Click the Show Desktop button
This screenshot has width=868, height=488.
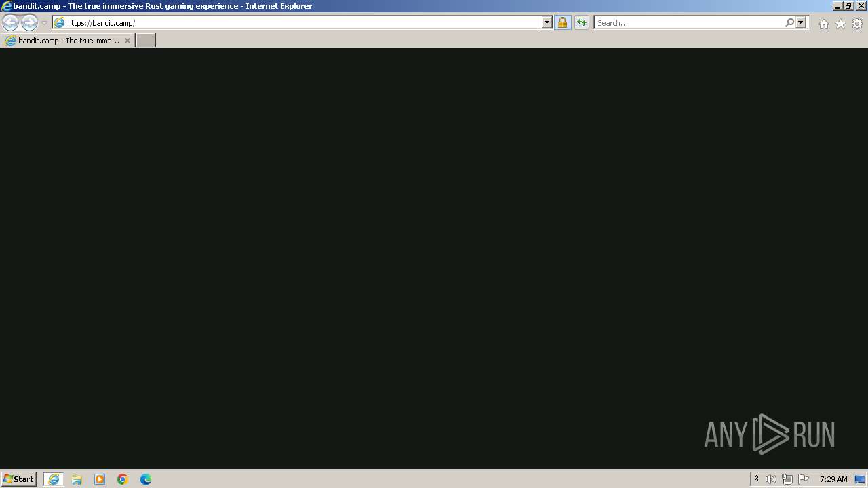pos(861,479)
